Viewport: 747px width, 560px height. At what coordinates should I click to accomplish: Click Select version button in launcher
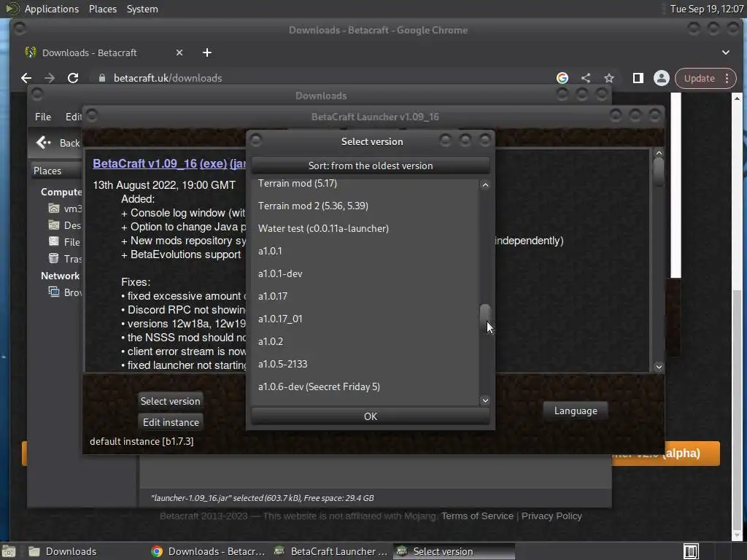click(x=171, y=401)
